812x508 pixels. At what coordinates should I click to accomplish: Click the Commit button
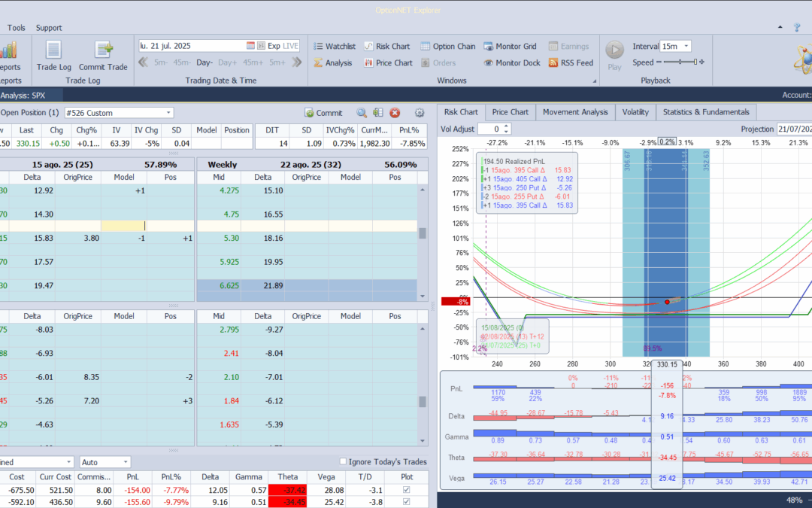(x=323, y=112)
